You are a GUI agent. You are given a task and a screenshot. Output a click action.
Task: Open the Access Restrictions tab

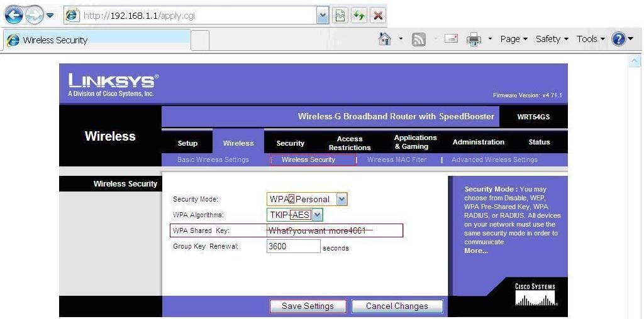pyautogui.click(x=350, y=143)
